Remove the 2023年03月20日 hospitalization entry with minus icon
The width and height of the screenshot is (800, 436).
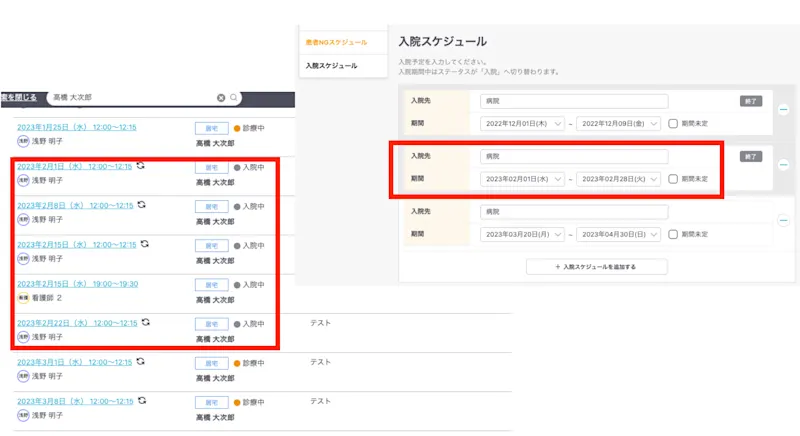(x=783, y=220)
